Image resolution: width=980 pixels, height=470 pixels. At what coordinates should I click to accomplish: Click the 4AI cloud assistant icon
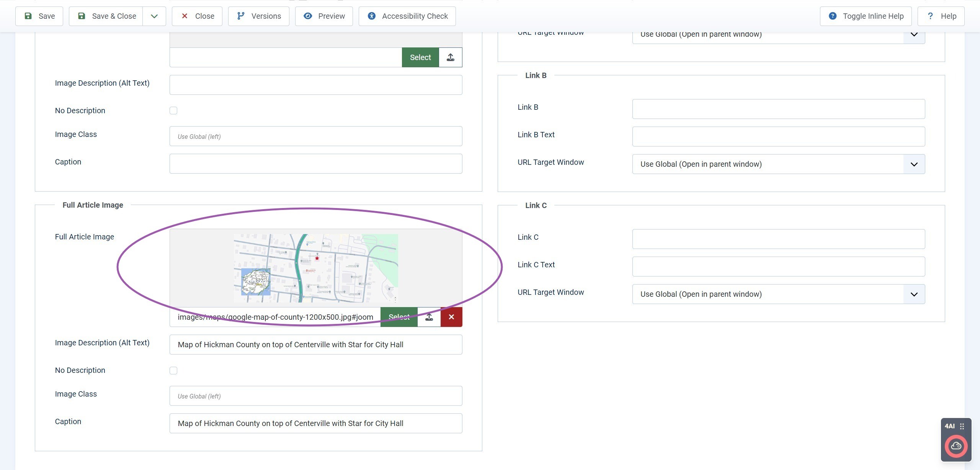tap(956, 446)
